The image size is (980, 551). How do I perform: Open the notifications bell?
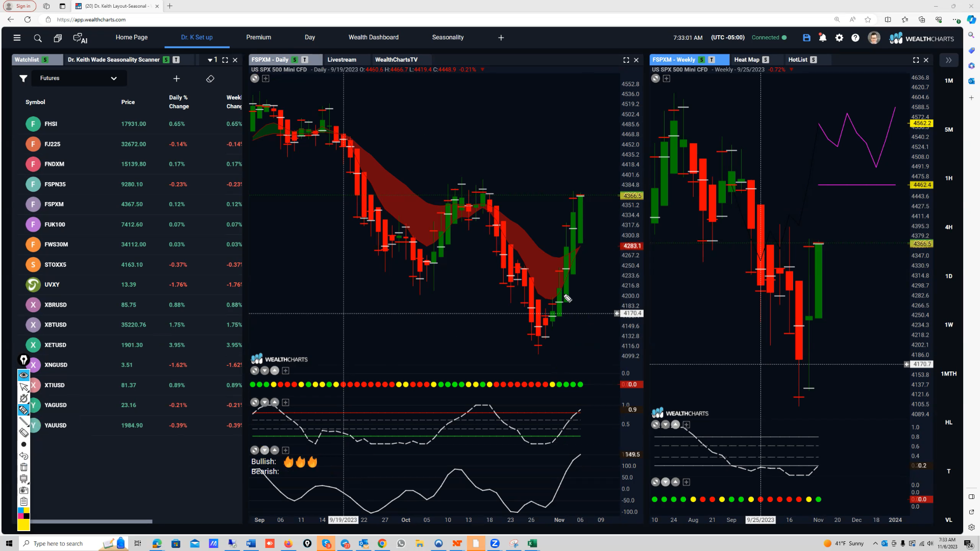pyautogui.click(x=823, y=38)
